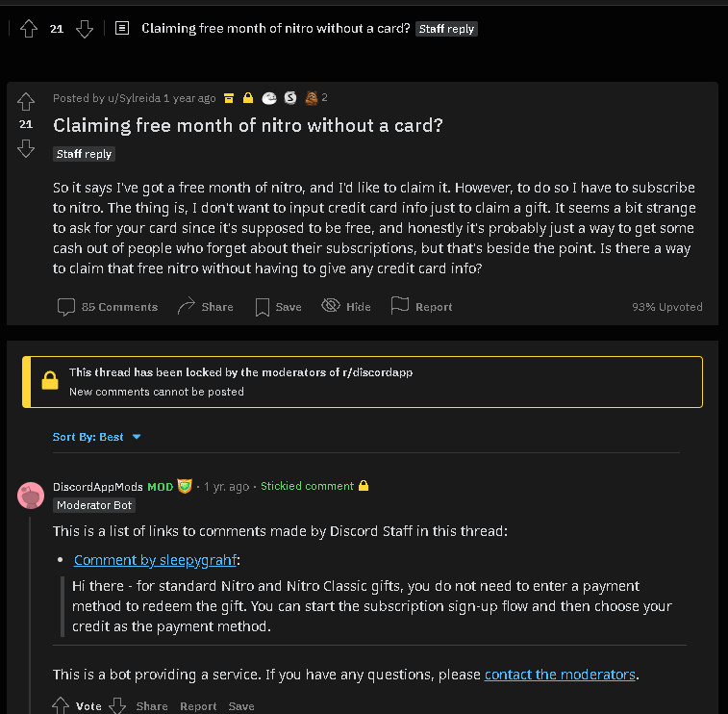Open the DiscordAppMods user profile

click(98, 487)
